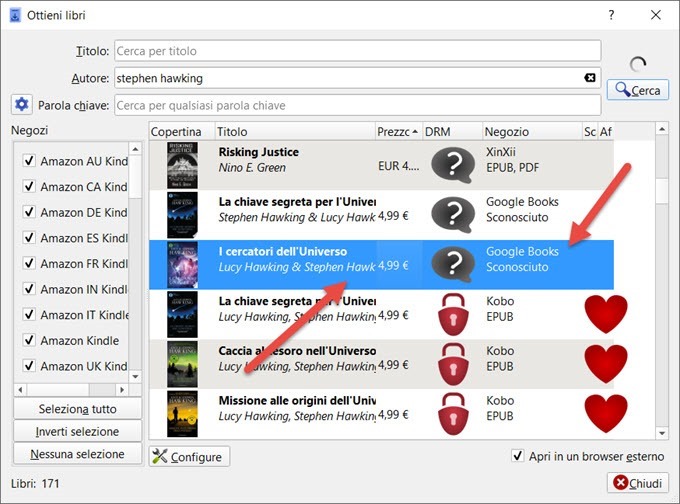680x504 pixels.
Task: Click the results table down arrow
Action: click(x=662, y=433)
